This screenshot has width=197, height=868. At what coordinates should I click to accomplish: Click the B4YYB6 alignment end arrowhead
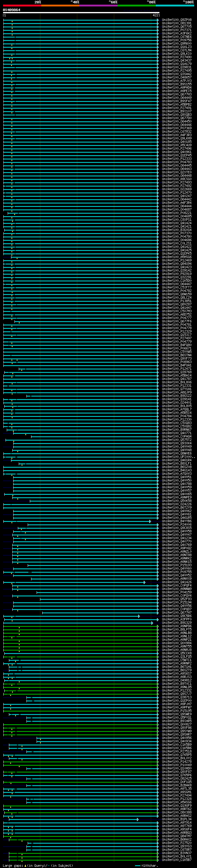point(150,521)
